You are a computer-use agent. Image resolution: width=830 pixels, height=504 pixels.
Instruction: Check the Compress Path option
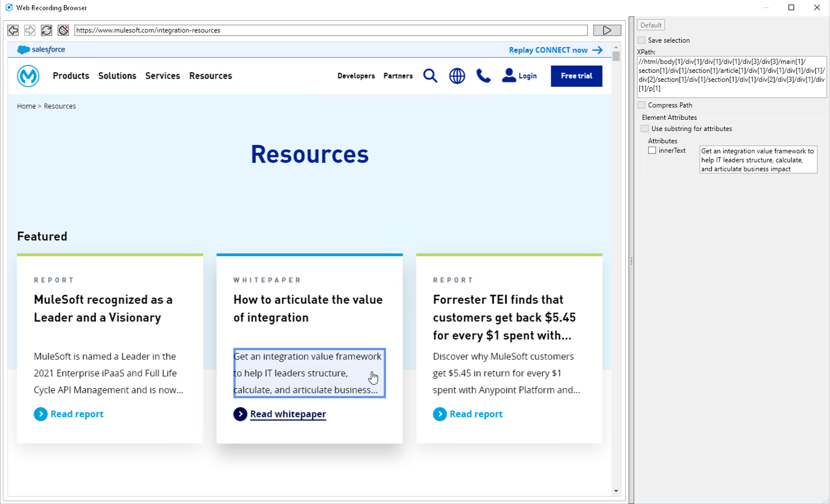pos(641,105)
